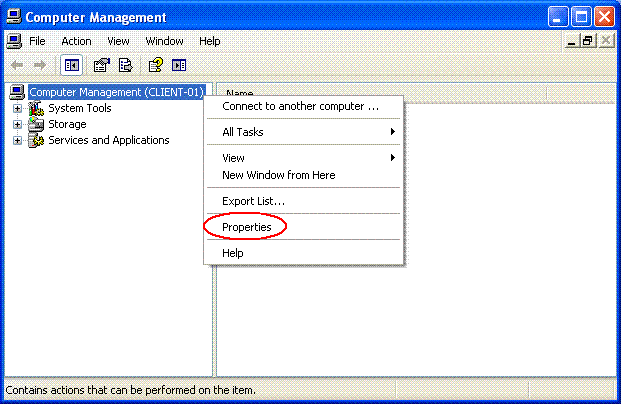The image size is (621, 404).
Task: Close the Computer Management window
Action: [604, 17]
